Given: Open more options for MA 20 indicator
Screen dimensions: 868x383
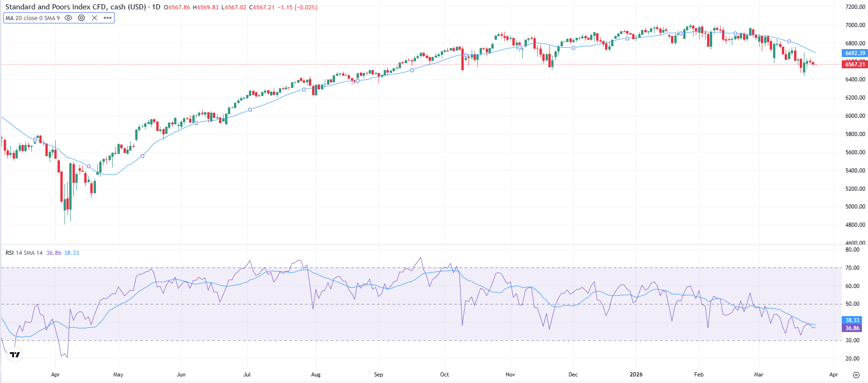Looking at the screenshot, I should click(x=108, y=18).
